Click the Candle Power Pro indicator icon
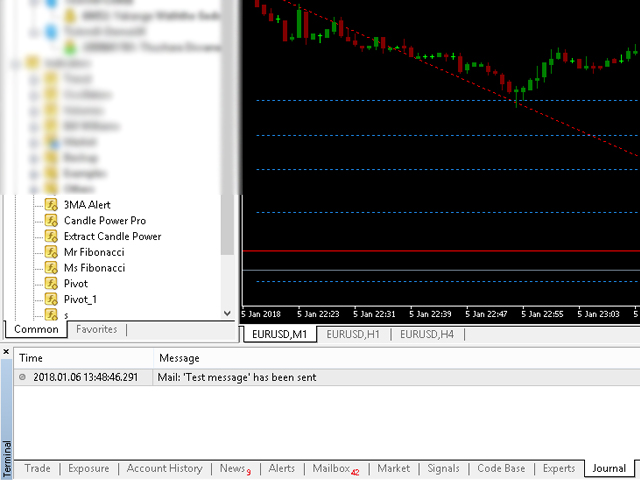Screen dimensions: 640x480 point(51,220)
